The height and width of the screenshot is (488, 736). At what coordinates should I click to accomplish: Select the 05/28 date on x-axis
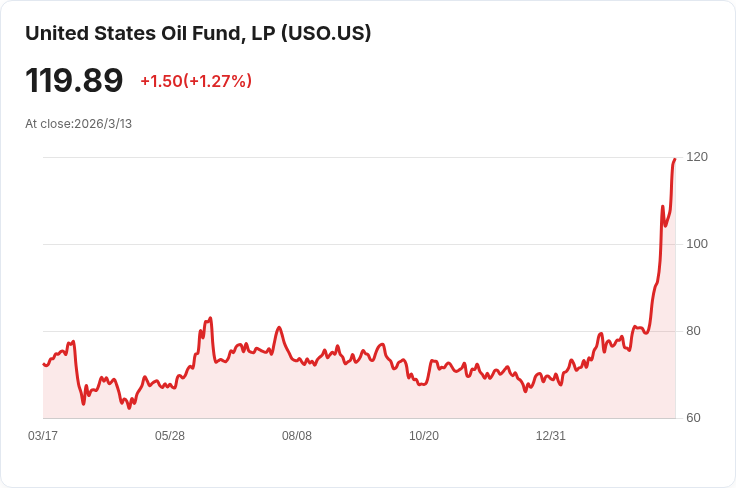(x=170, y=436)
